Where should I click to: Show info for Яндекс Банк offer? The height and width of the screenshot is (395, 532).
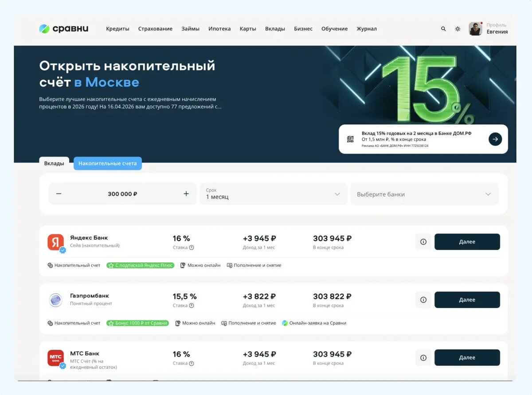click(423, 242)
